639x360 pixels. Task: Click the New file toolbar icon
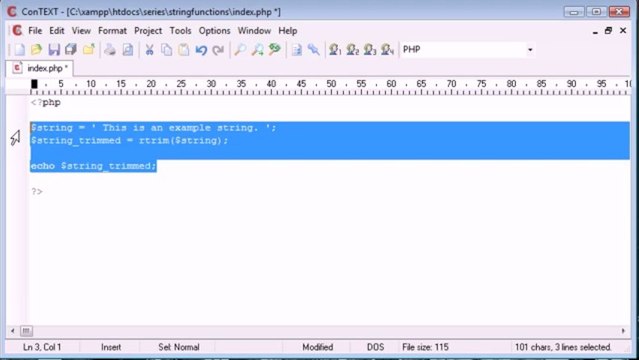click(x=19, y=50)
